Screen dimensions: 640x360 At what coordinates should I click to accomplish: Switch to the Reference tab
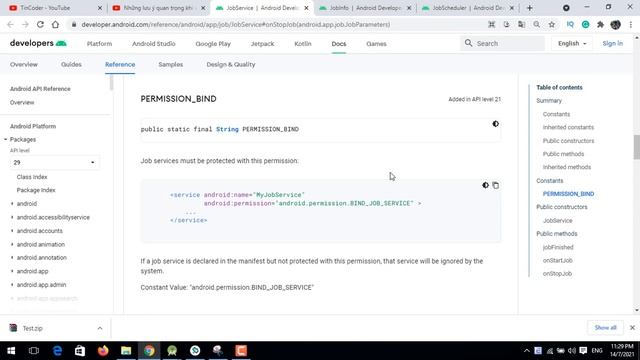[120, 64]
